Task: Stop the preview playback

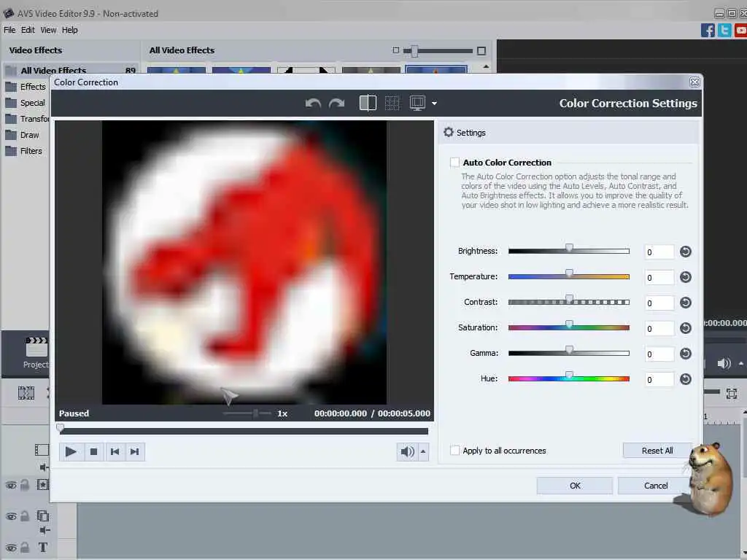Action: tap(93, 451)
